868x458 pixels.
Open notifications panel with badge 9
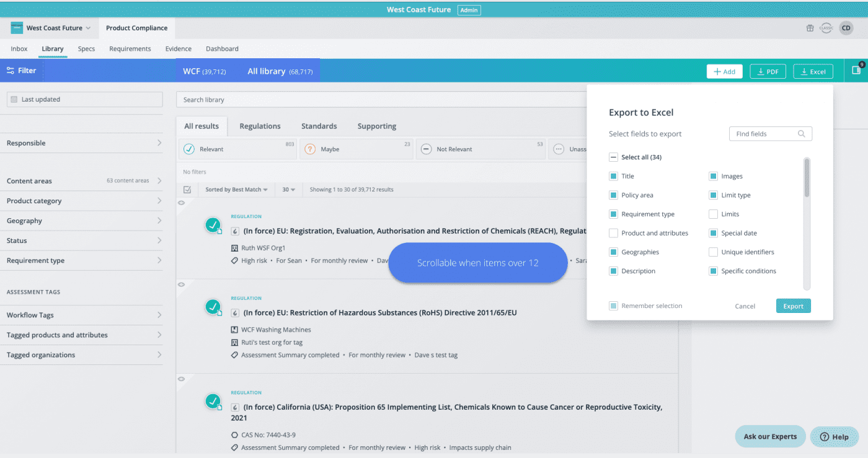coord(857,71)
